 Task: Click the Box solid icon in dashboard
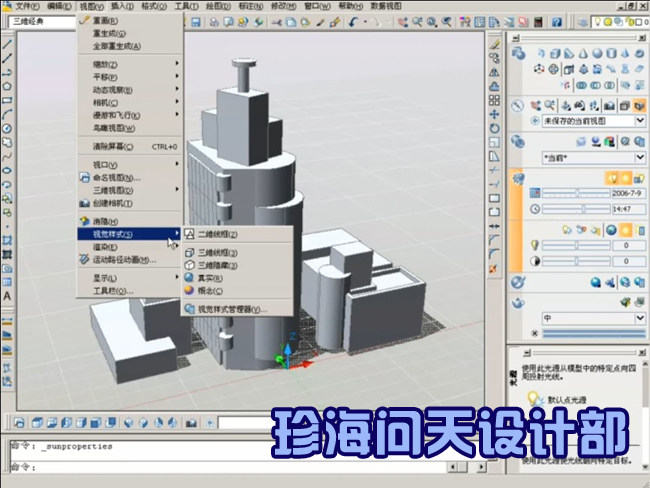point(555,53)
